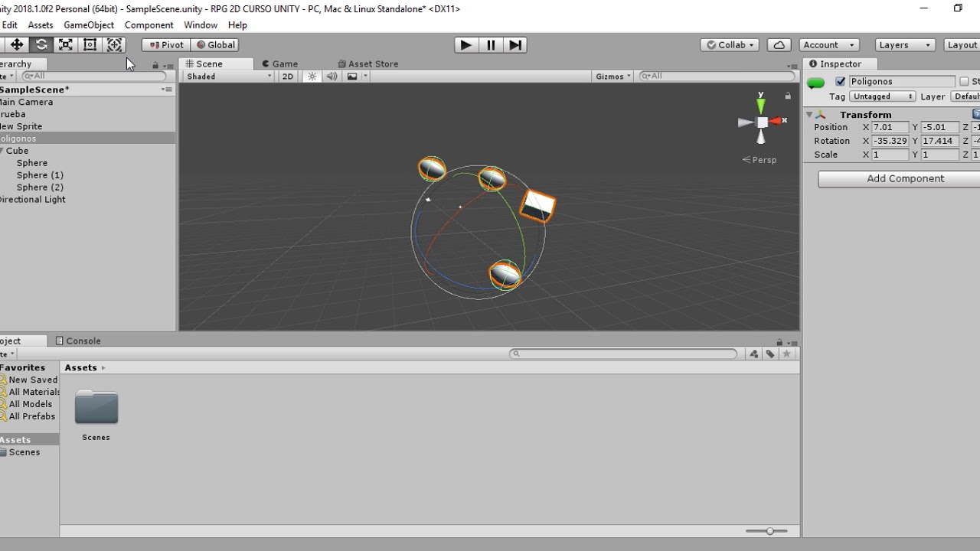
Task: Switch to the Game tab
Action: click(x=279, y=64)
